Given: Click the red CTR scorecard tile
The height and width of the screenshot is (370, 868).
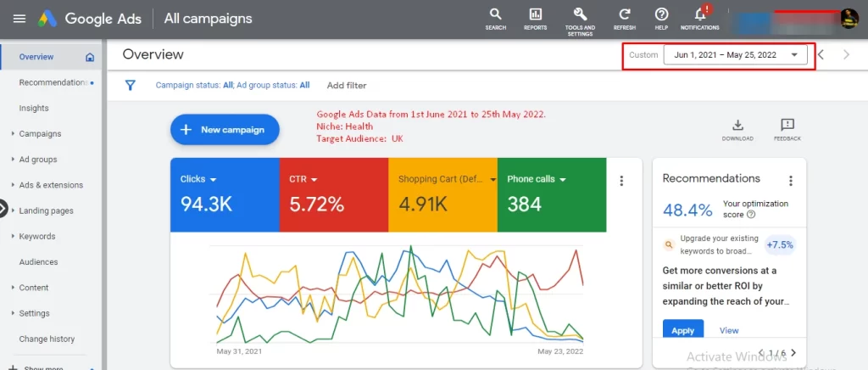Looking at the screenshot, I should [334, 194].
